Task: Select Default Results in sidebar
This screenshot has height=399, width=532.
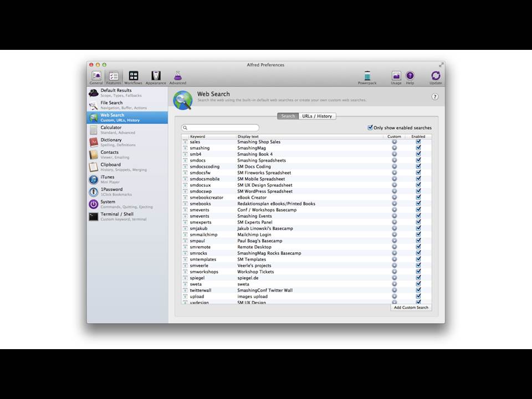Action: pyautogui.click(x=127, y=93)
